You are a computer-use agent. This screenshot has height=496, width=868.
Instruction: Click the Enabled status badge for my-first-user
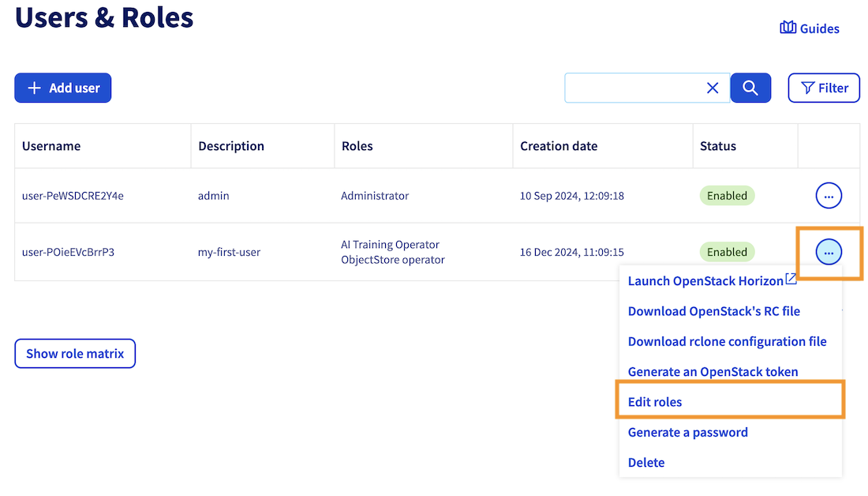tap(727, 253)
